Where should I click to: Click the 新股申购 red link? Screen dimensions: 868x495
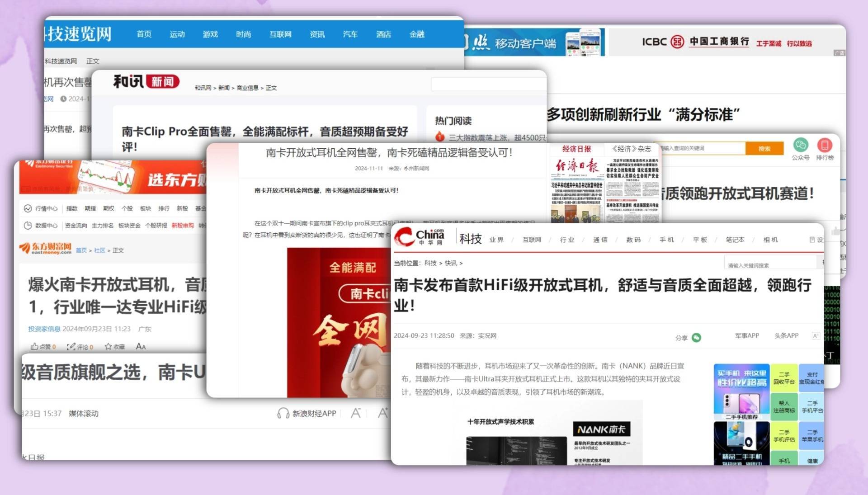183,226
